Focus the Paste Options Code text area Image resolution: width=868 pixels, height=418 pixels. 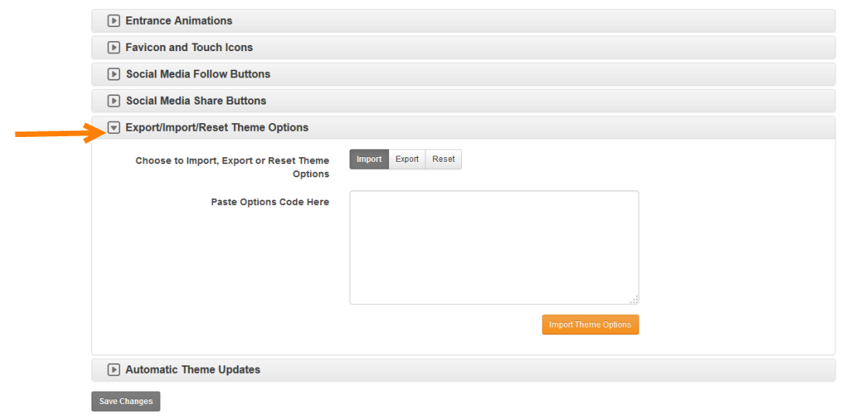point(494,247)
